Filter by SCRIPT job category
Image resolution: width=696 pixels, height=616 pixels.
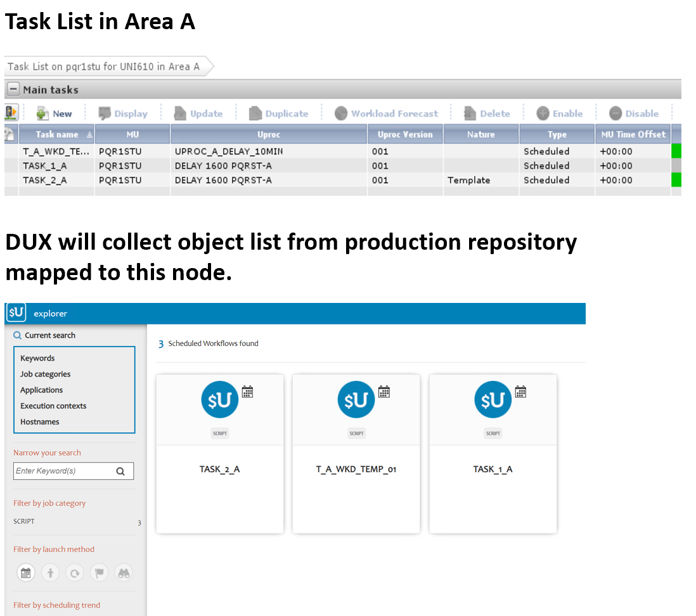click(x=24, y=522)
